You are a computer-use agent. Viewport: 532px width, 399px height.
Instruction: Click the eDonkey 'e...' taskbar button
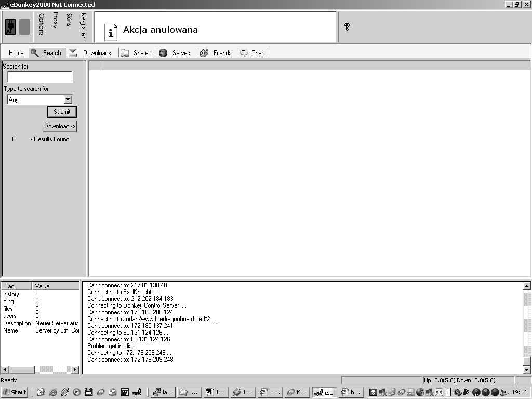[324, 392]
